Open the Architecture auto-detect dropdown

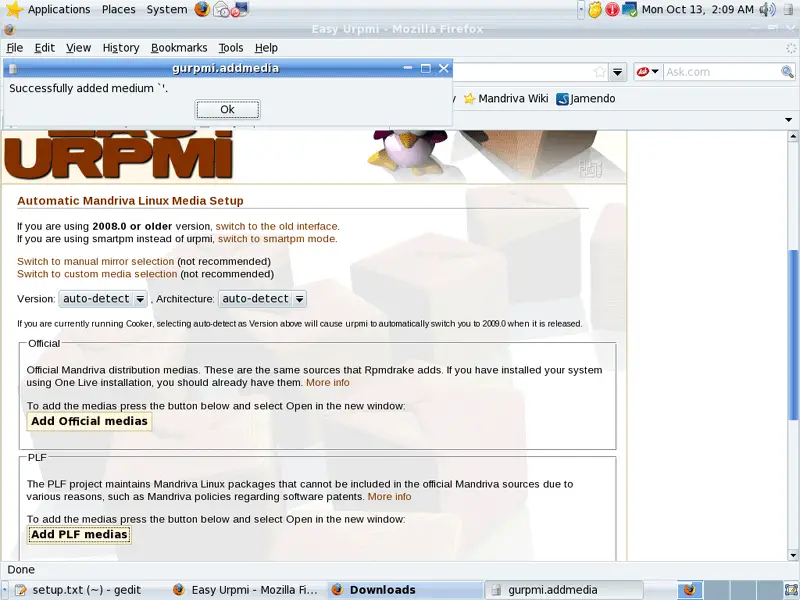coord(262,299)
